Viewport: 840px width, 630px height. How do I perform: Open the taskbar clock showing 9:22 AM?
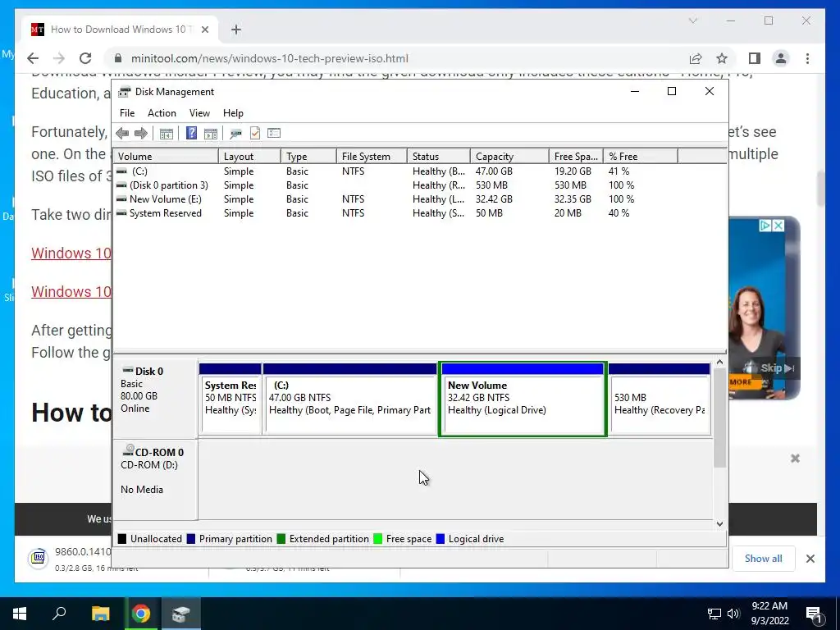[769, 614]
